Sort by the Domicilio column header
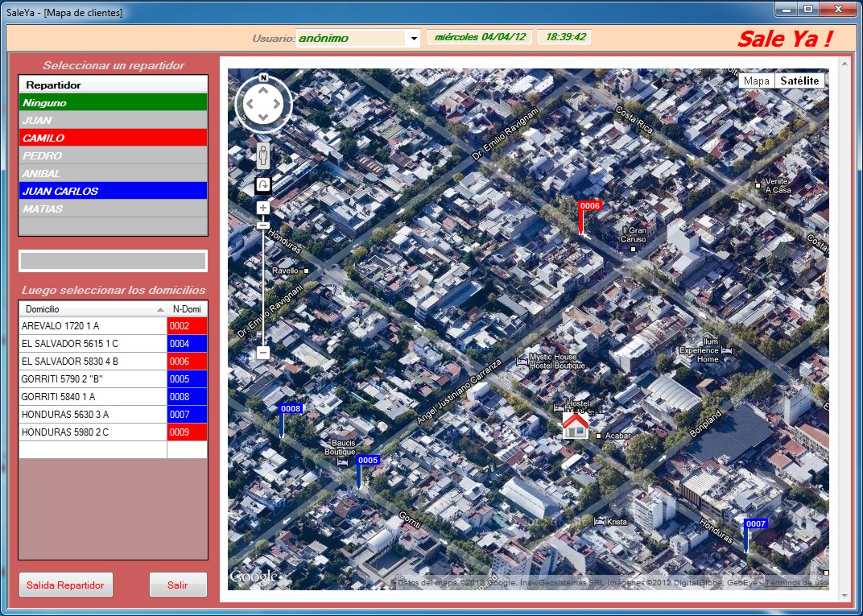The image size is (863, 616). pyautogui.click(x=93, y=309)
